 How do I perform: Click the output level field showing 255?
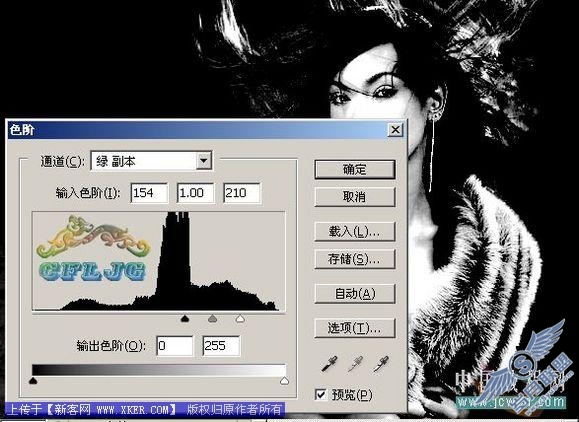pos(221,346)
